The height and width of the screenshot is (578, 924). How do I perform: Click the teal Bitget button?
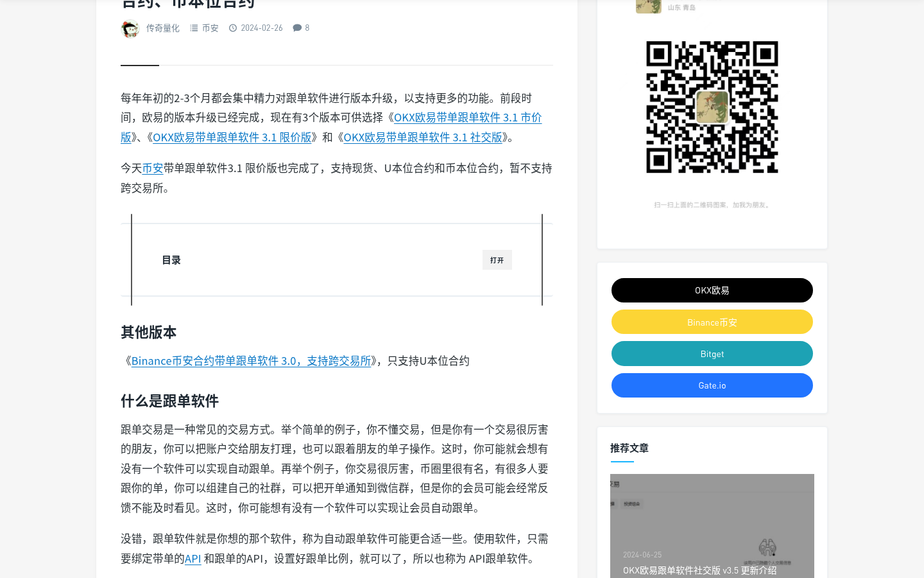click(x=712, y=354)
